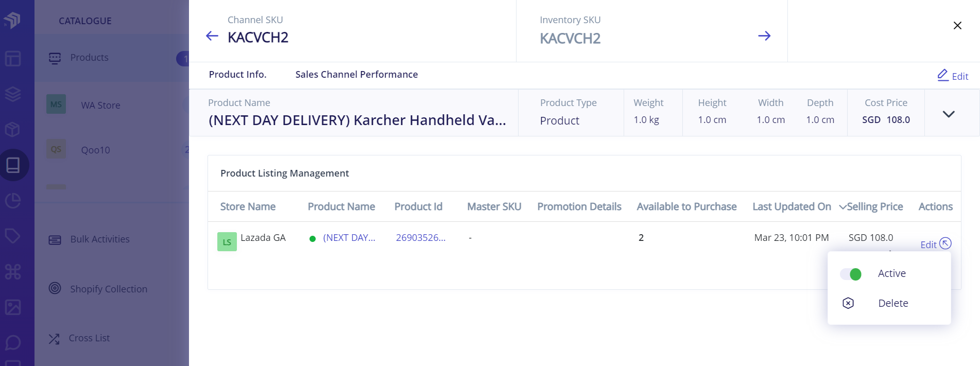Open the box package icon in left rail
Viewport: 980px width, 366px height.
(12, 129)
